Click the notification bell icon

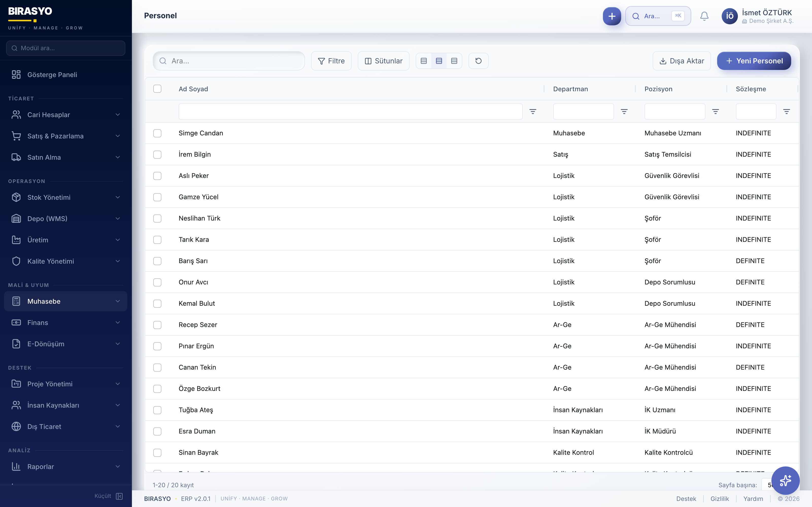pyautogui.click(x=704, y=16)
